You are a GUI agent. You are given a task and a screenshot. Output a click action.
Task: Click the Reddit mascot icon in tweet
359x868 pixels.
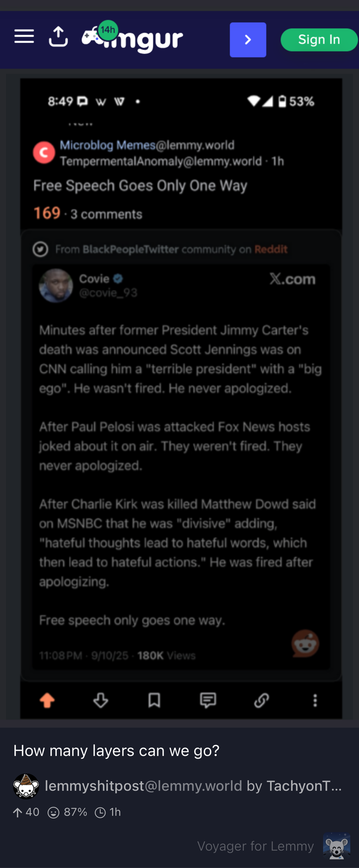pyautogui.click(x=305, y=643)
